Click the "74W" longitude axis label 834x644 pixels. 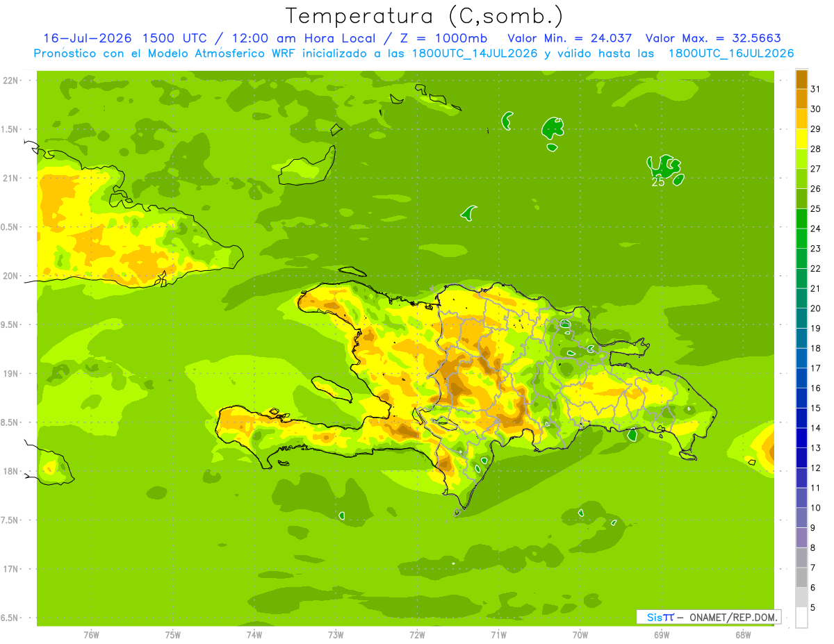pos(254,635)
